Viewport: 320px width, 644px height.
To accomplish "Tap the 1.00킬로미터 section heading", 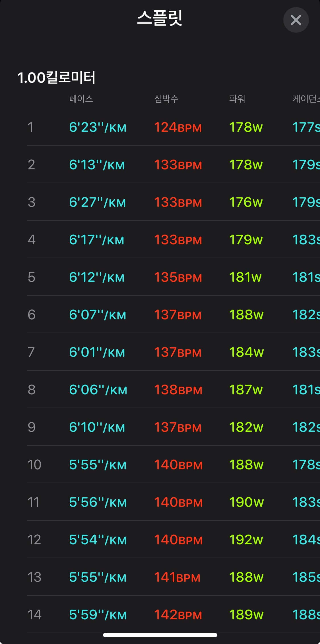I will pos(56,77).
